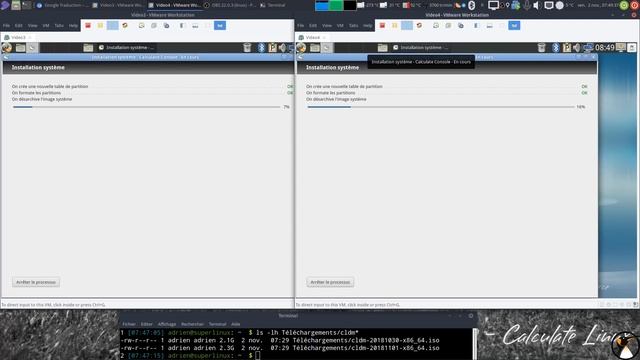Click network icon in Video4 guest panel
The width and height of the screenshot is (640, 360).
[588, 48]
